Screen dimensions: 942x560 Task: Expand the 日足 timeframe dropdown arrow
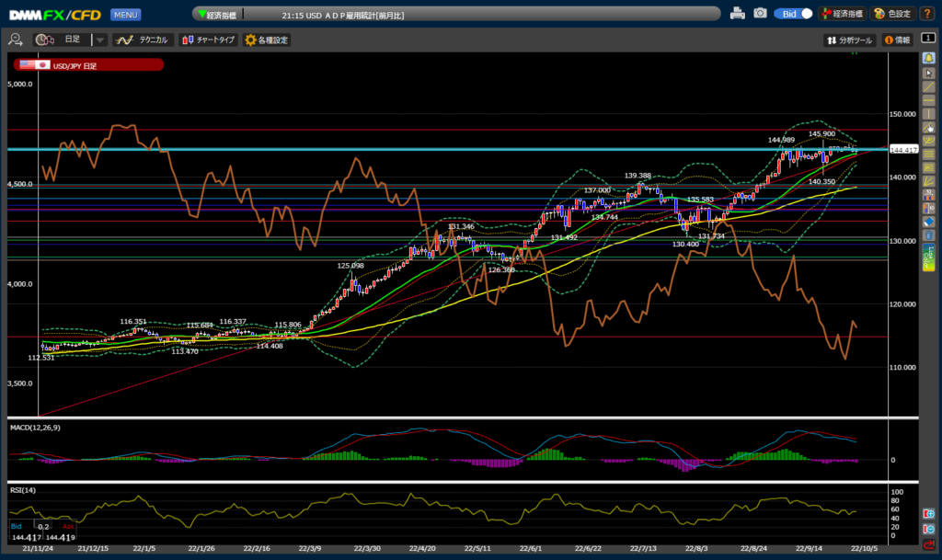coord(100,40)
